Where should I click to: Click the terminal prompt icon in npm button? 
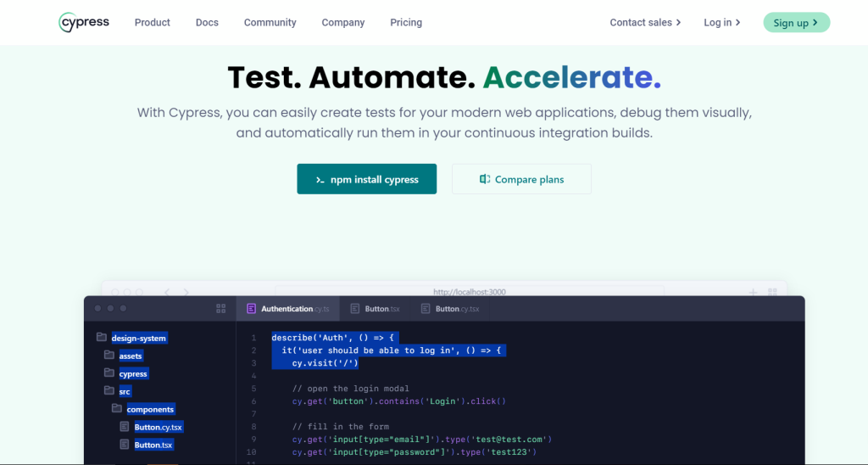click(x=320, y=180)
